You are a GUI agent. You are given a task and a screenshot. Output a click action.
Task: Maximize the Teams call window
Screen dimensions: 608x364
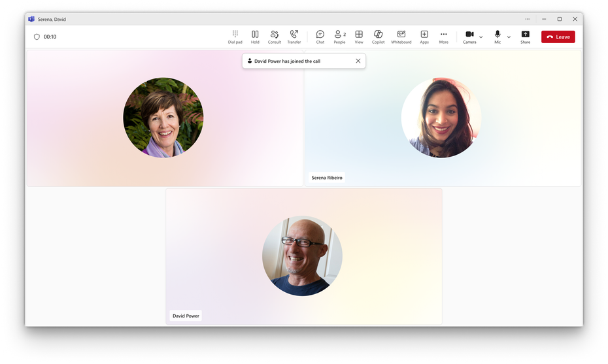560,19
